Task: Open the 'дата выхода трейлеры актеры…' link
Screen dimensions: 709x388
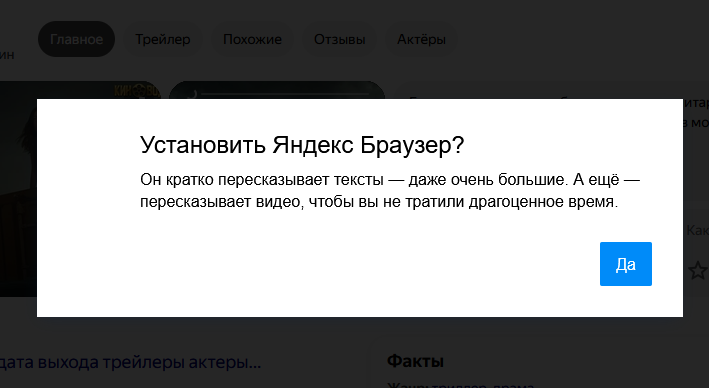Action: coord(130,362)
